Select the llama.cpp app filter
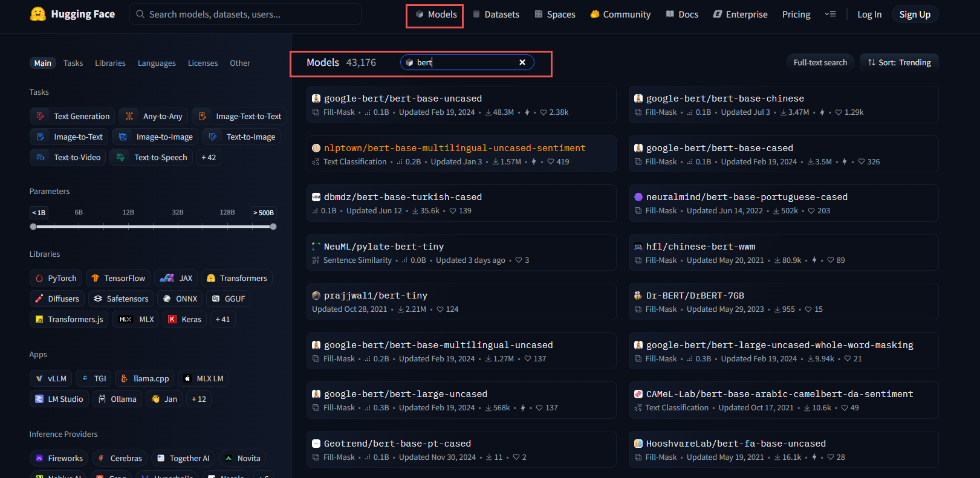 coord(145,378)
